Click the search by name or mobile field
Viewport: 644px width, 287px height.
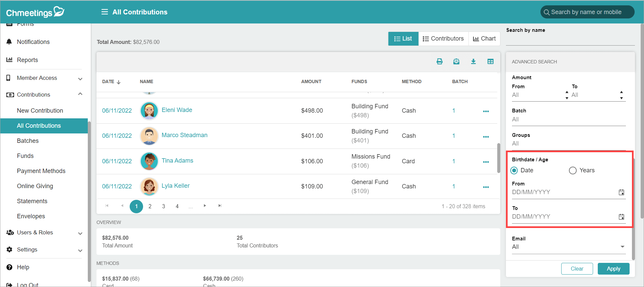pos(587,12)
